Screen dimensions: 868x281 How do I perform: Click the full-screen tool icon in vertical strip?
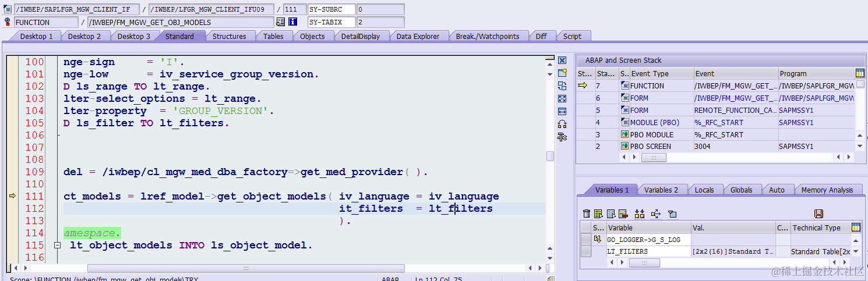[562, 99]
